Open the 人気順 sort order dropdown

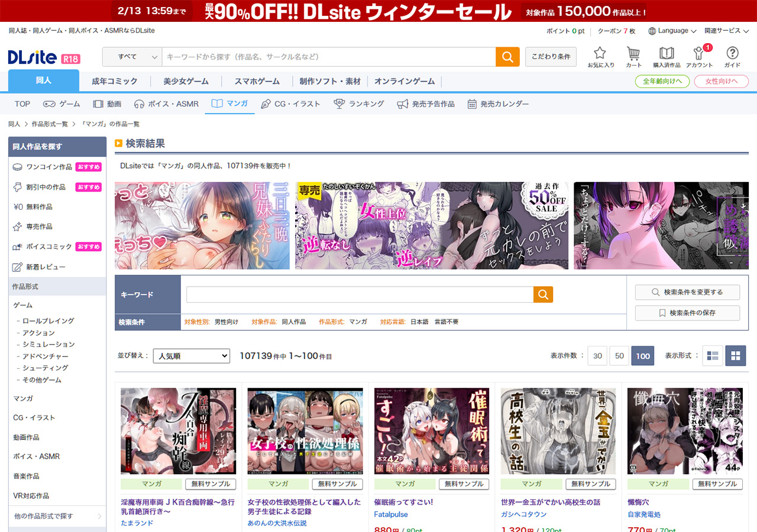click(x=191, y=356)
